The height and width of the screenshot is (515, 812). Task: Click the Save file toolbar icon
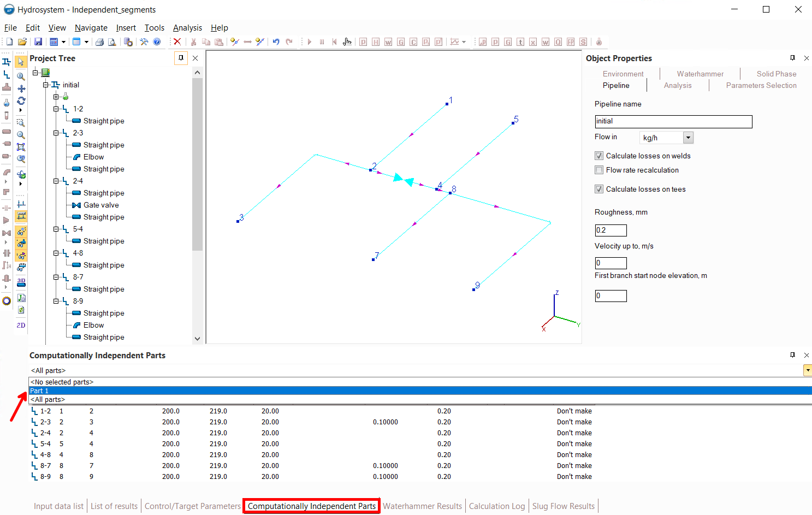pos(38,42)
